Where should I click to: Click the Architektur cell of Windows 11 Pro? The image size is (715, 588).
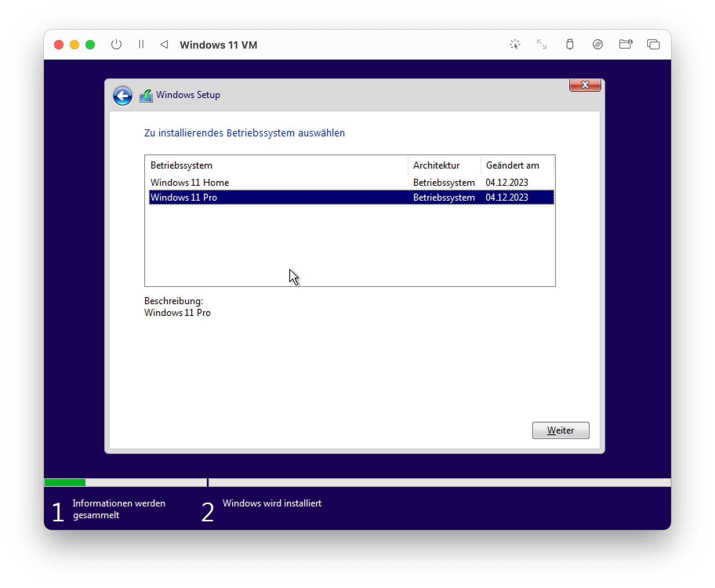pyautogui.click(x=444, y=198)
